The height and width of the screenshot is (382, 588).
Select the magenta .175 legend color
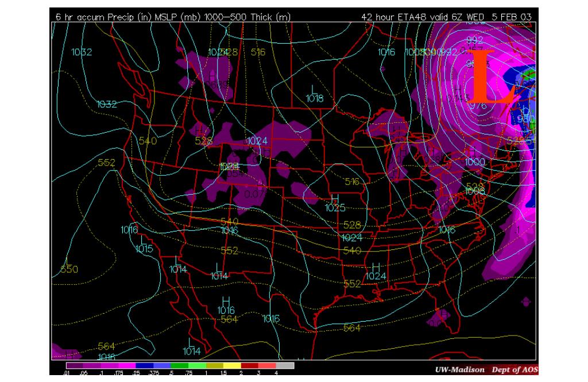(127, 365)
